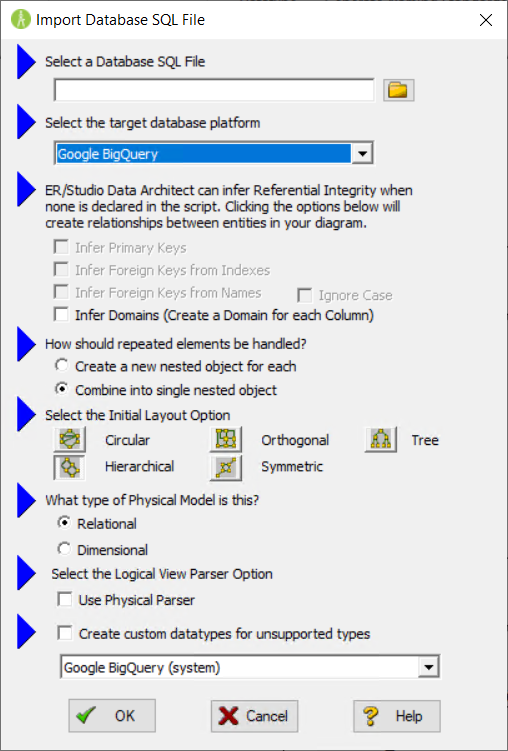Select Create a new nested object for each
This screenshot has width=508, height=751.
(x=61, y=366)
